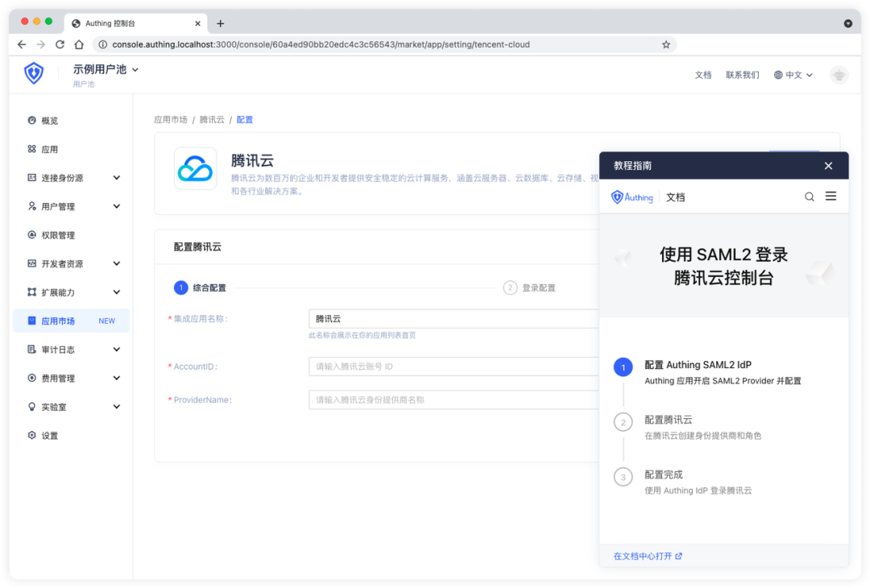The height and width of the screenshot is (588, 870).
Task: Reload the browser page
Action: (60, 44)
